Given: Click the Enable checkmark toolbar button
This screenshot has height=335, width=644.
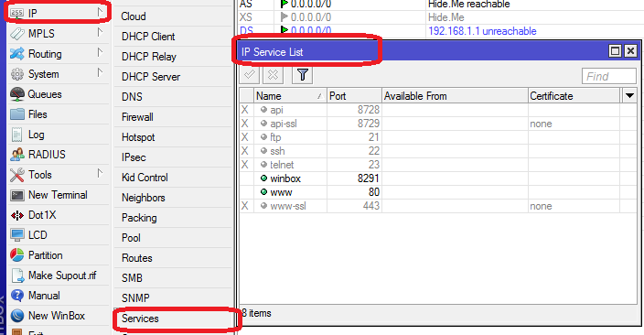Looking at the screenshot, I should pyautogui.click(x=250, y=75).
